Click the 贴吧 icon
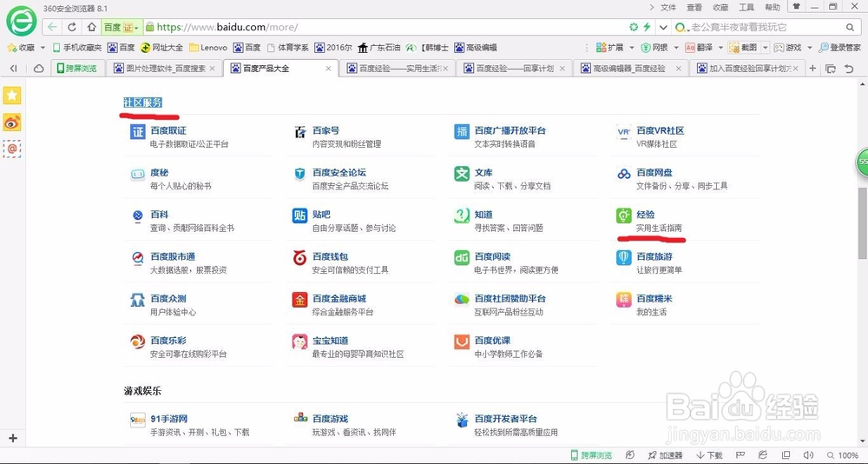Image resolution: width=868 pixels, height=464 pixels. point(300,215)
